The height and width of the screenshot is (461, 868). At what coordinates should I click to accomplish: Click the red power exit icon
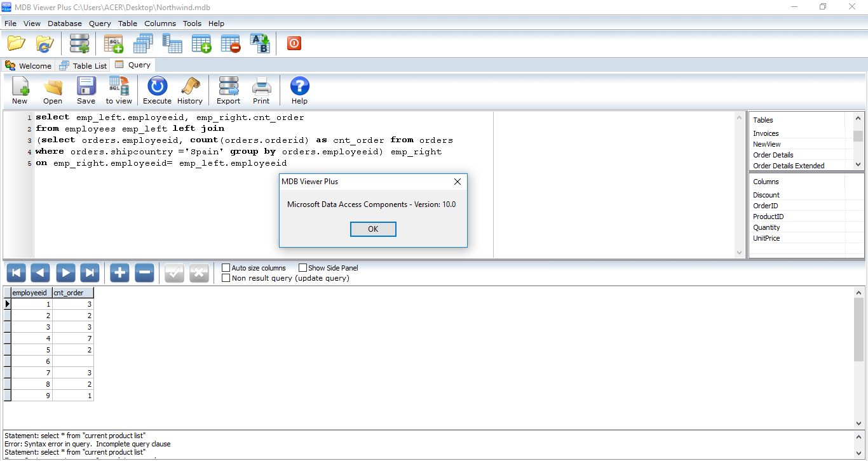tap(294, 43)
